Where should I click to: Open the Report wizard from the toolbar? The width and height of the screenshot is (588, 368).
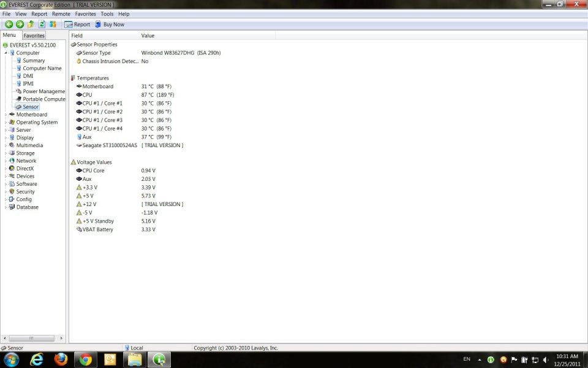pos(77,25)
